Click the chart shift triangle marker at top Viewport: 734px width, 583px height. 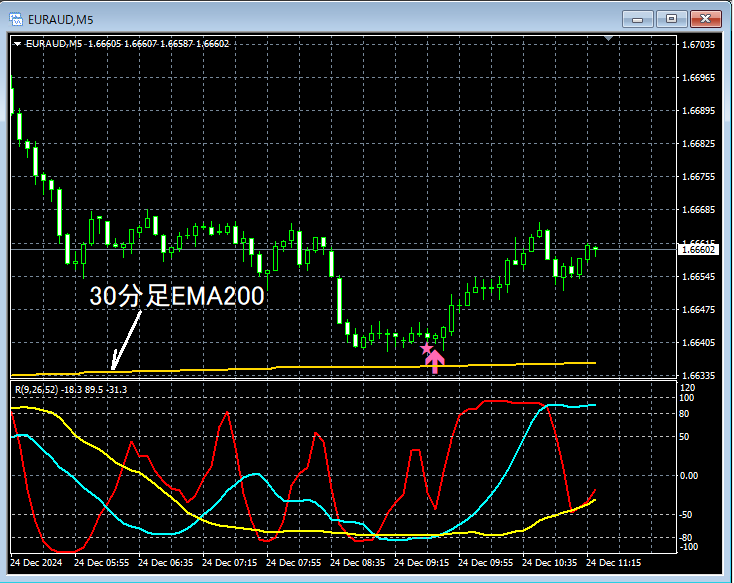pos(608,38)
